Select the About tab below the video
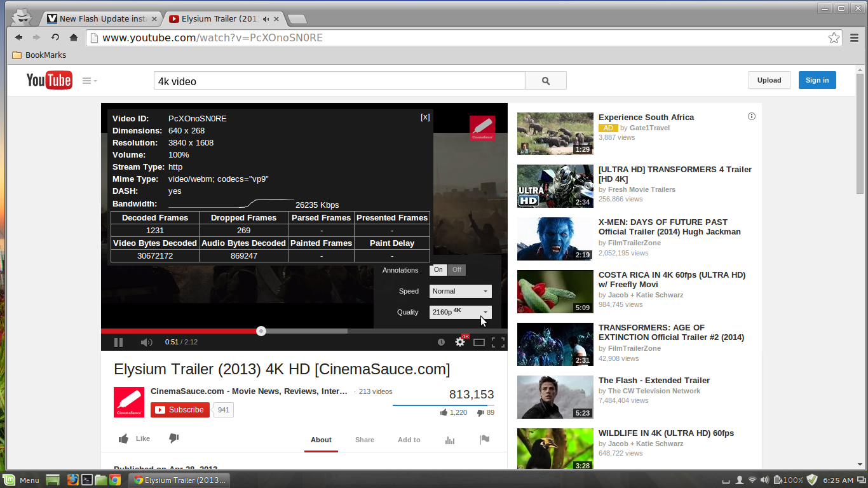868x488 pixels. (x=321, y=440)
